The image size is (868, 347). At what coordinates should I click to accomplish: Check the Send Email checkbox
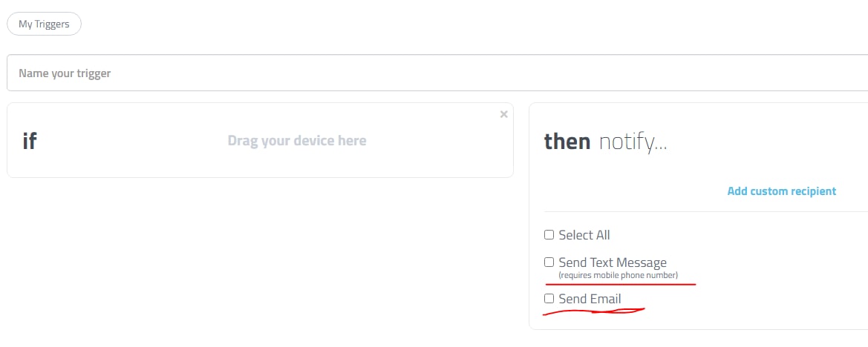(549, 299)
